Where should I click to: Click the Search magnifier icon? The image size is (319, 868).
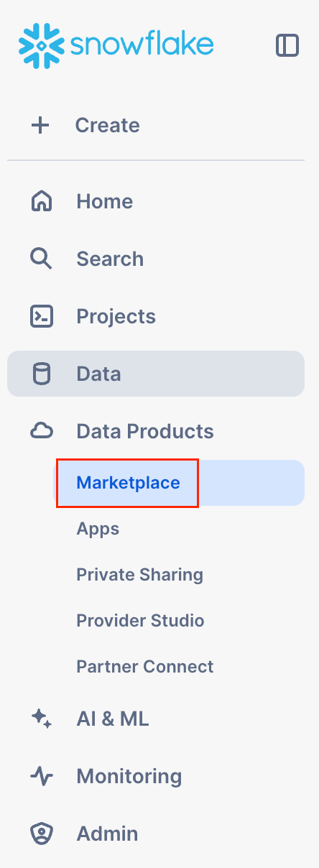(41, 259)
